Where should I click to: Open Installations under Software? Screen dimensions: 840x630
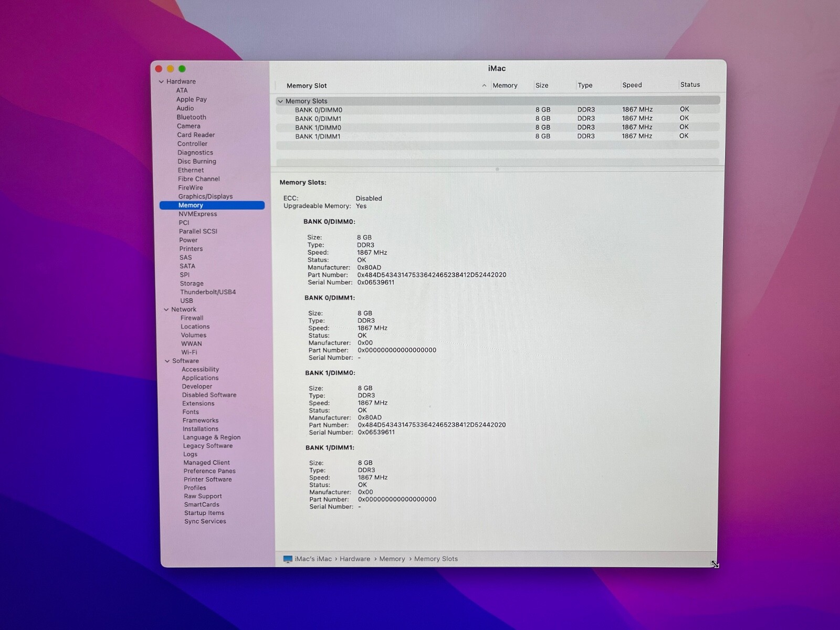tap(200, 429)
